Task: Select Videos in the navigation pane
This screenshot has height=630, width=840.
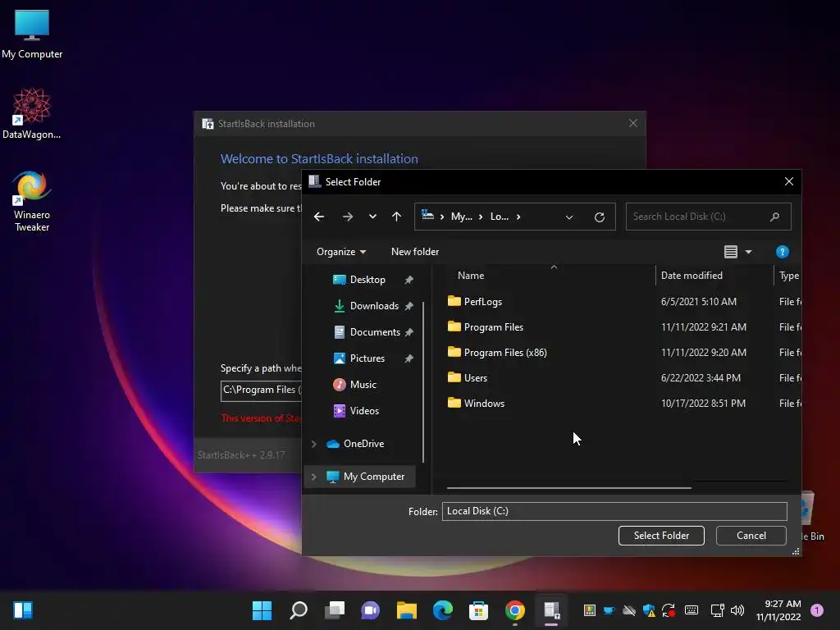Action: click(364, 411)
